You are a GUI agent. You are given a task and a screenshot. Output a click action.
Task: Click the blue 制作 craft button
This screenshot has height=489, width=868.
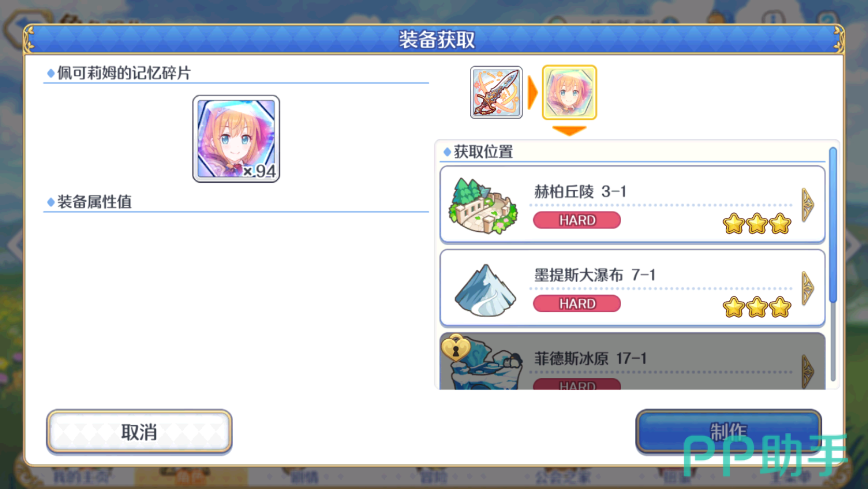pos(728,431)
